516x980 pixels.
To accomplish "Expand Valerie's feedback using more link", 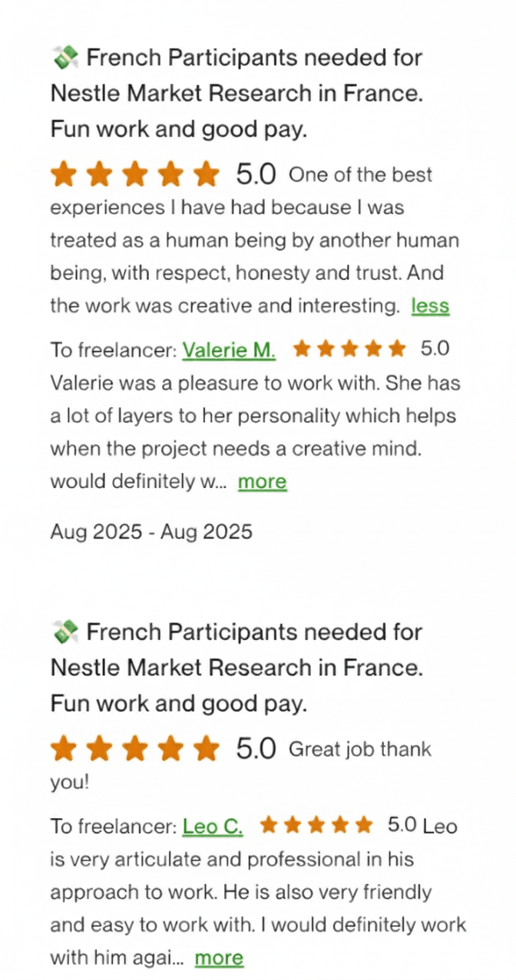I will point(262,481).
